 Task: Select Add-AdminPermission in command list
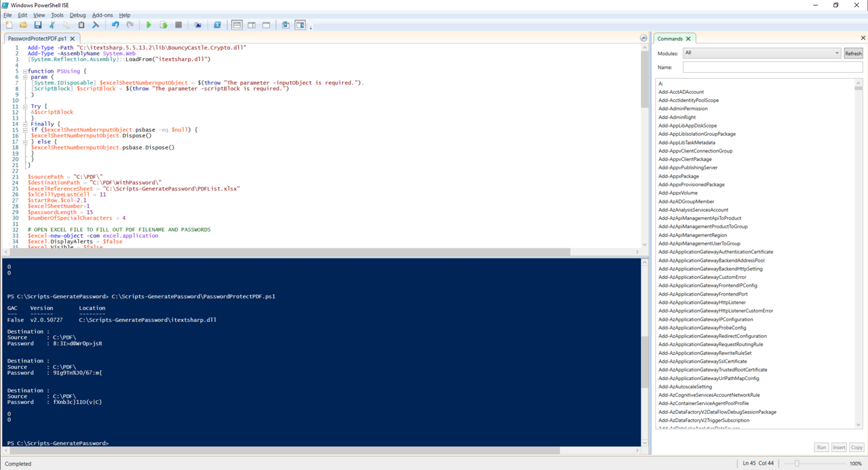point(683,108)
